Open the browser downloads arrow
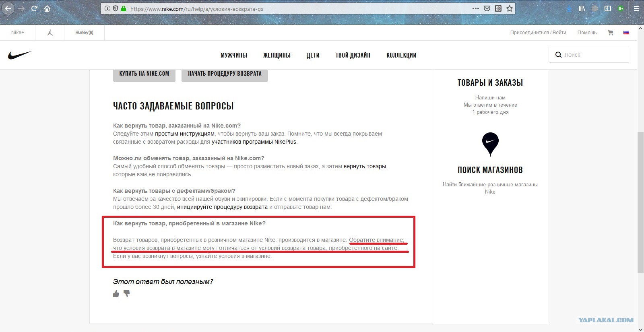This screenshot has height=332, width=644. point(569,8)
